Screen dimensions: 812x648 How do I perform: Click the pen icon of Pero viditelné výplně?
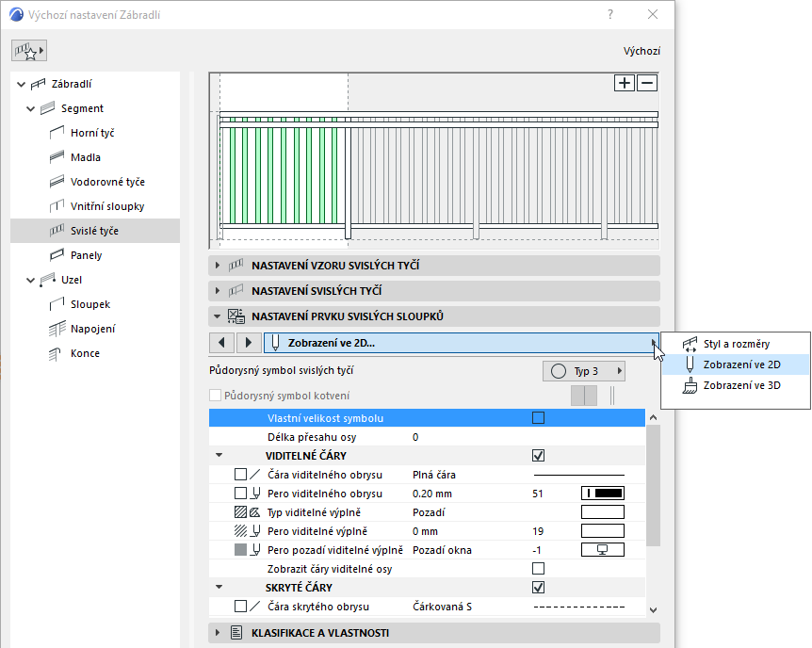(x=256, y=531)
